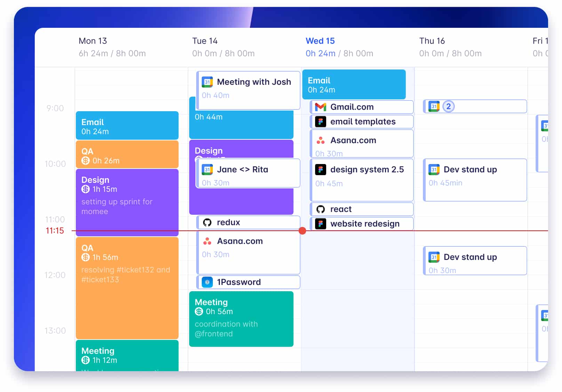562x392 pixels.
Task: Click the Figma icon beside website redesign
Action: point(320,224)
